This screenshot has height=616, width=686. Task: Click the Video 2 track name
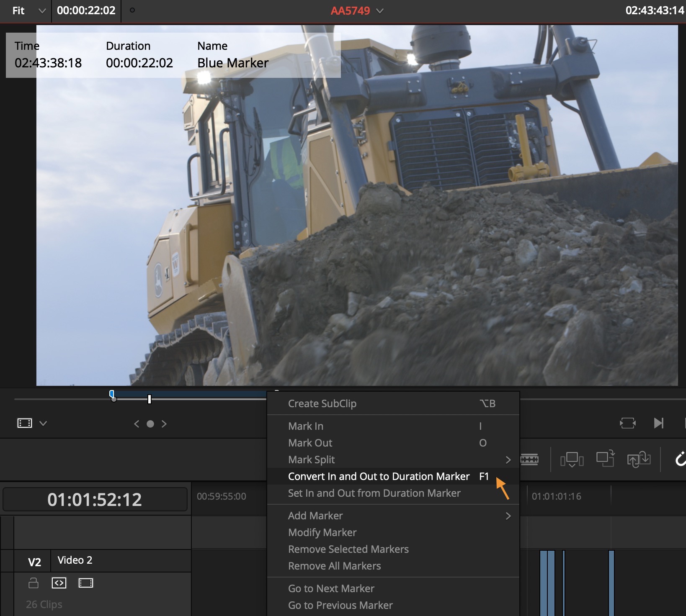coord(75,560)
